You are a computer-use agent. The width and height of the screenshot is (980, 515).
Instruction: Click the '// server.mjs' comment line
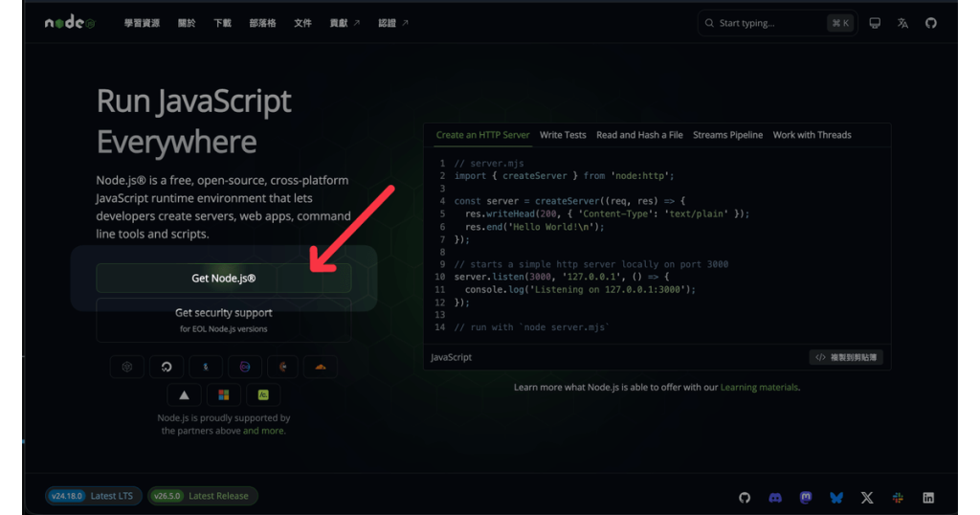(489, 163)
